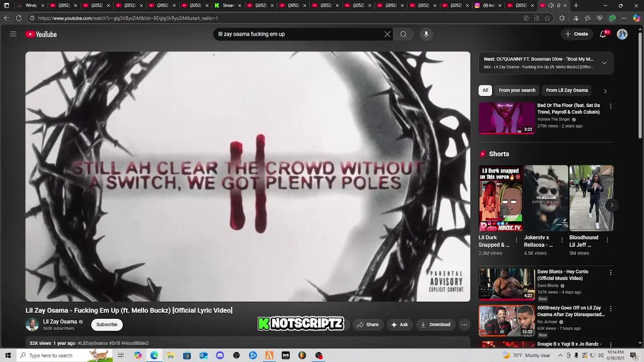Image resolution: width=644 pixels, height=362 pixels.
Task: Open Microsoft Store from taskbar
Action: 187,355
